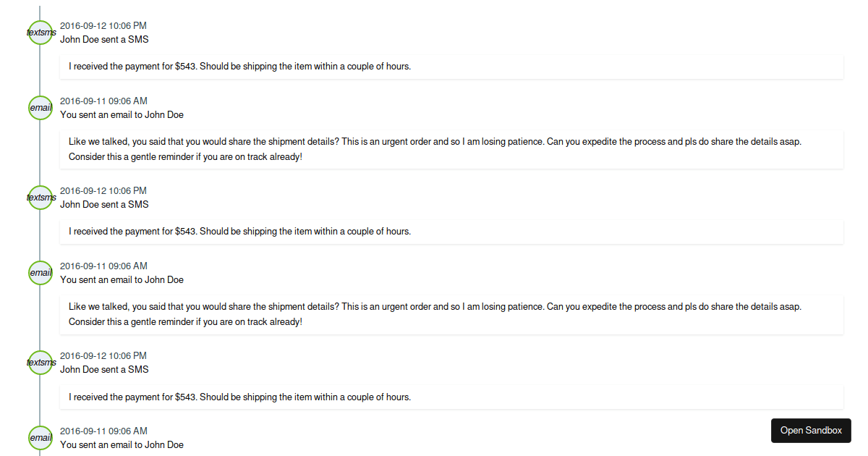This screenshot has width=868, height=456.
Task: Select the second 'gentle reminder' email message card
Action: [451, 314]
